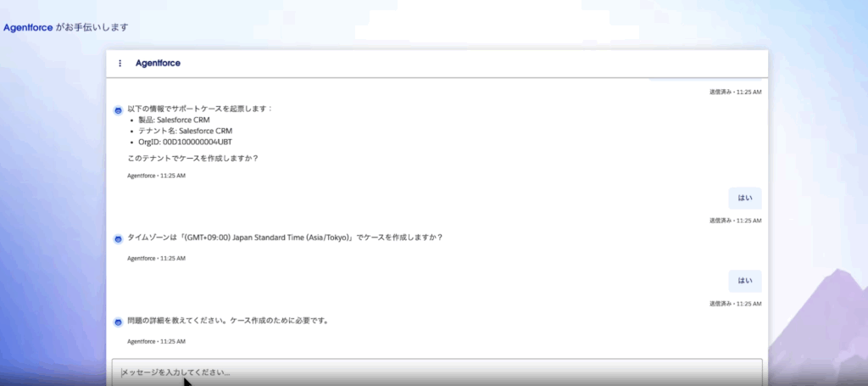
Task: Click the bot avatar beside the problem details request
Action: (x=119, y=322)
